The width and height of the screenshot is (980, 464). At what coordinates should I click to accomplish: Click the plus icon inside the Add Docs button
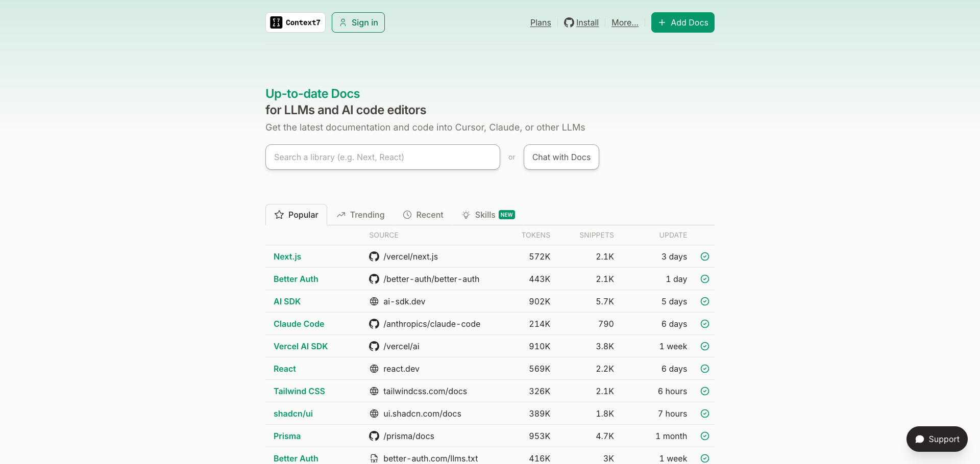pos(661,22)
